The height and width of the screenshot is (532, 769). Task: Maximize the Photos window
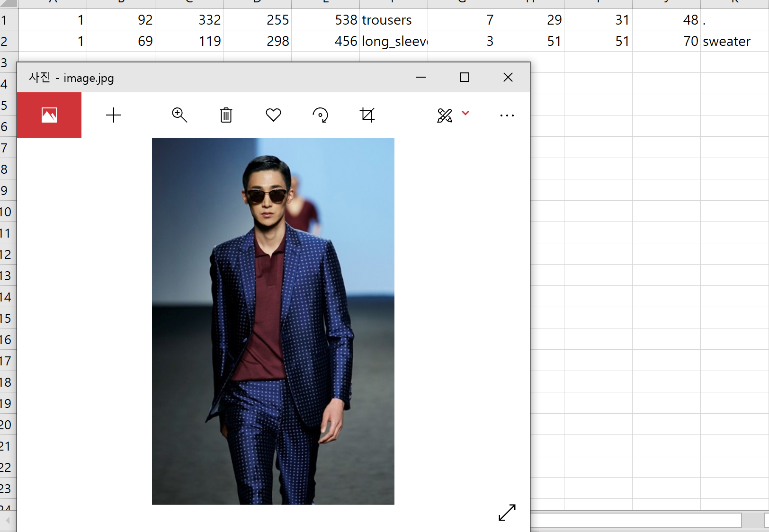(465, 77)
